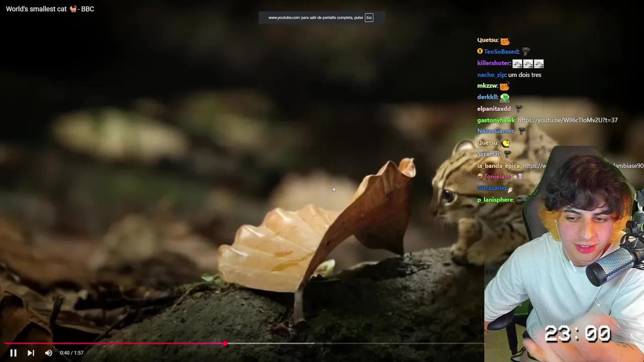Viewport: 644px width, 362px height.
Task: Click the streamer's webcam overlay
Action: [564, 254]
